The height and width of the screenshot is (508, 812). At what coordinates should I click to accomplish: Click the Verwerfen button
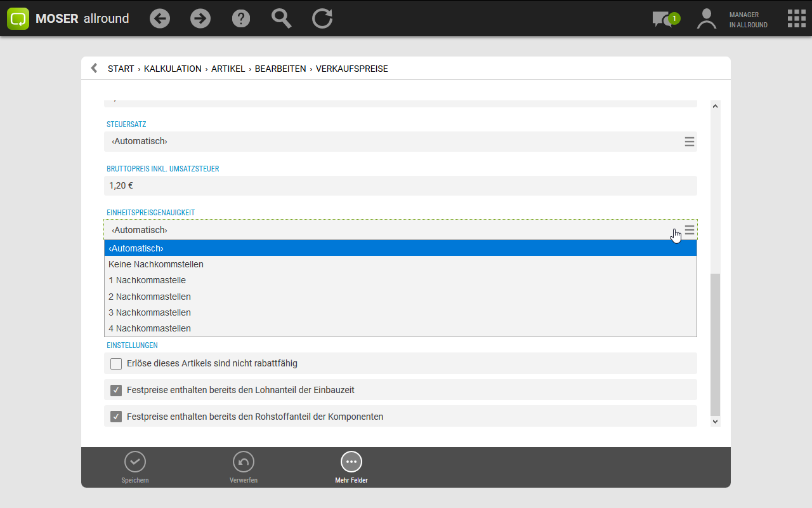point(244,467)
